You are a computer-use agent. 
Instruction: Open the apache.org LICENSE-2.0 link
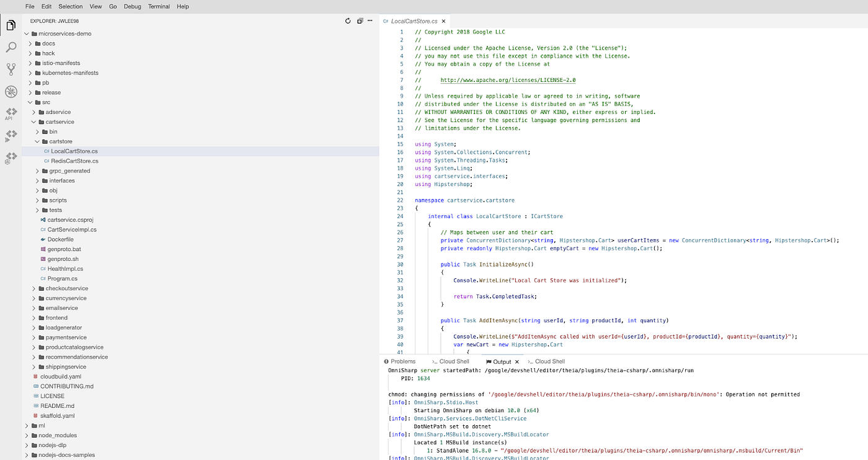click(x=508, y=80)
